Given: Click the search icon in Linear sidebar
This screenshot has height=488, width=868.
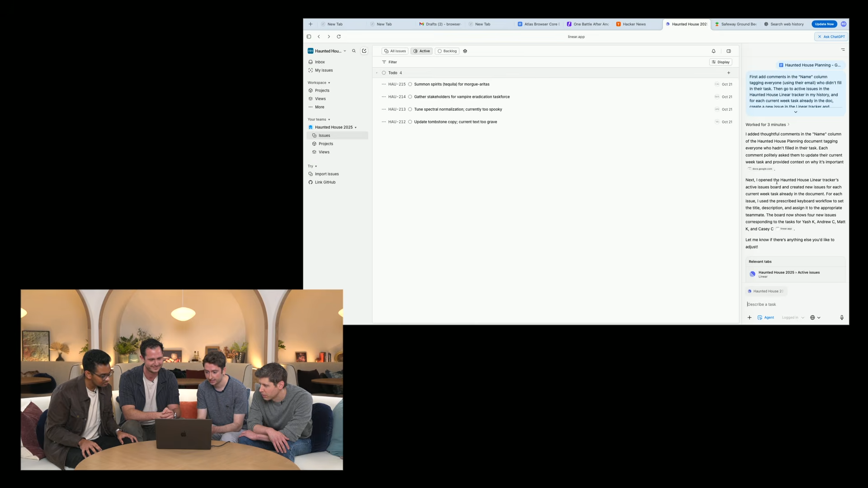Looking at the screenshot, I should coord(354,51).
